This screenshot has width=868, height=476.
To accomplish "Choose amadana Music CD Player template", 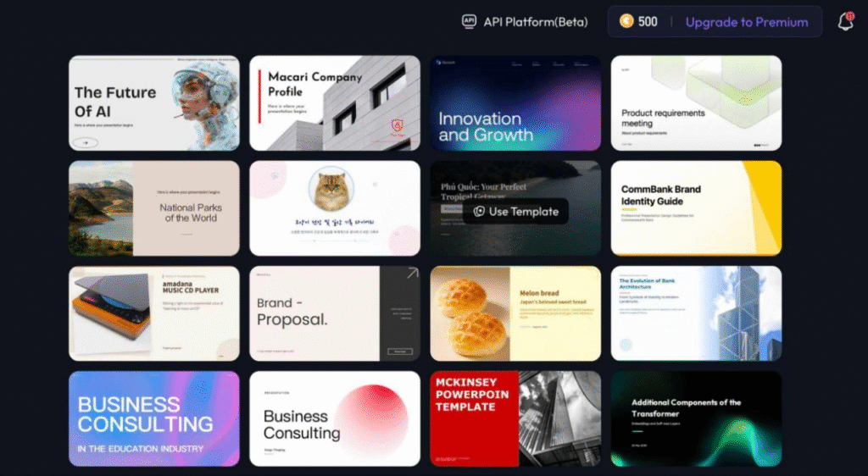I will 153,313.
